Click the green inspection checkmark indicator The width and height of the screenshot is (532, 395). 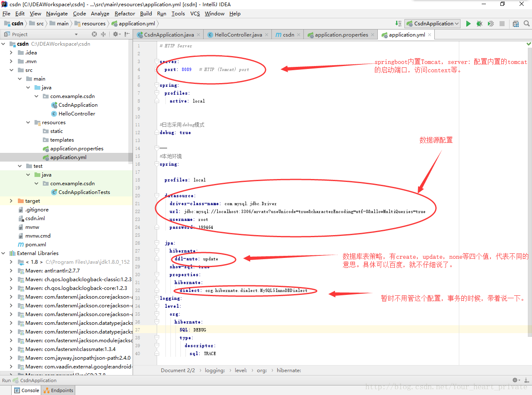click(529, 44)
